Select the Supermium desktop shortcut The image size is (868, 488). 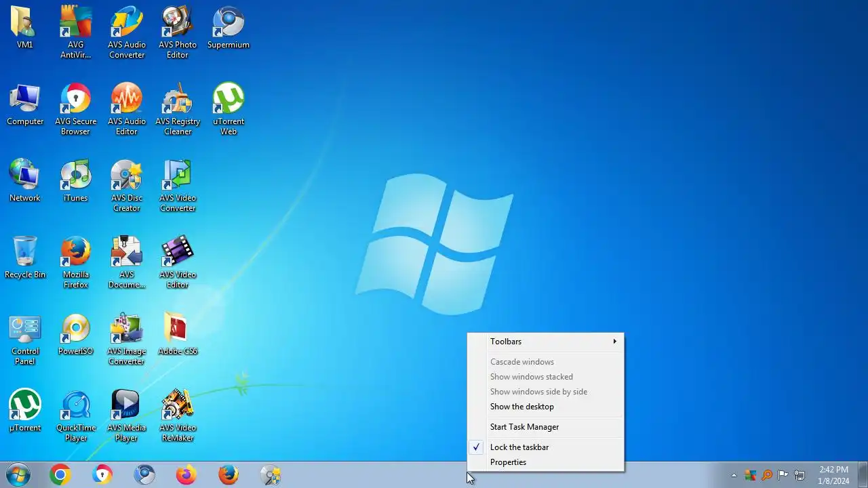[x=229, y=27]
